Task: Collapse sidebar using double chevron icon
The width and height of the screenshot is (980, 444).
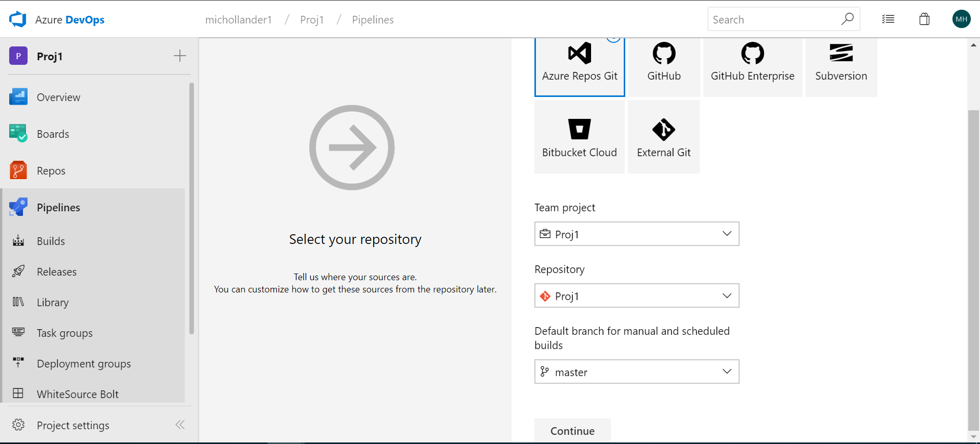Action: tap(180, 425)
